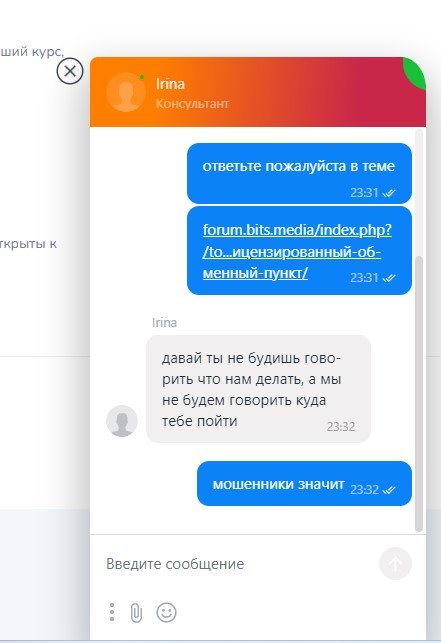Click the 'Консультант' role label
The width and height of the screenshot is (441, 643).
192,104
